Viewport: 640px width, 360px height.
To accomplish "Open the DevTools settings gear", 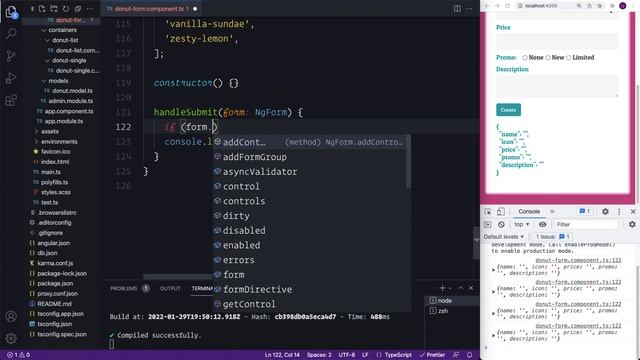I will (x=605, y=211).
